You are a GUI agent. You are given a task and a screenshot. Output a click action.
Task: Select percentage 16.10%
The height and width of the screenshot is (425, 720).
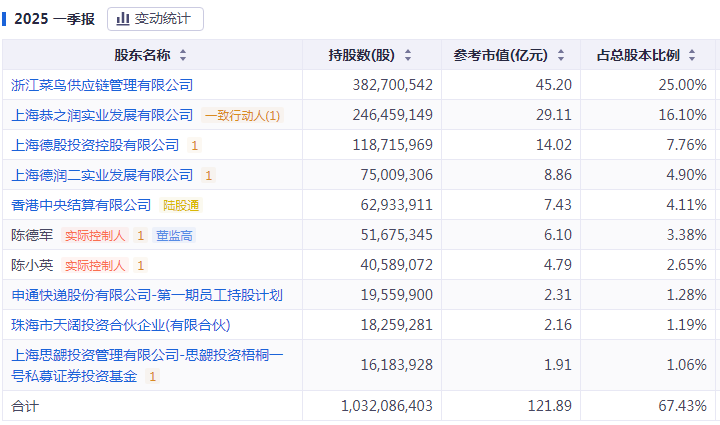tap(682, 115)
